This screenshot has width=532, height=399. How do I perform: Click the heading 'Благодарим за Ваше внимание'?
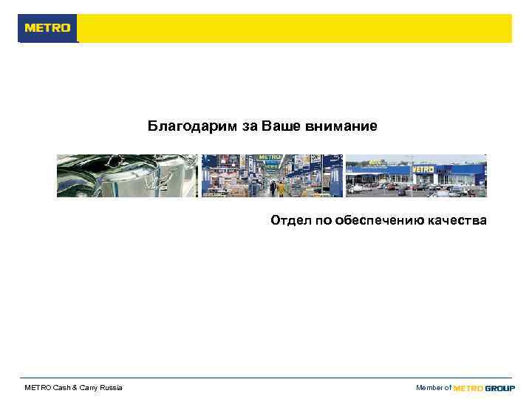tap(262, 126)
